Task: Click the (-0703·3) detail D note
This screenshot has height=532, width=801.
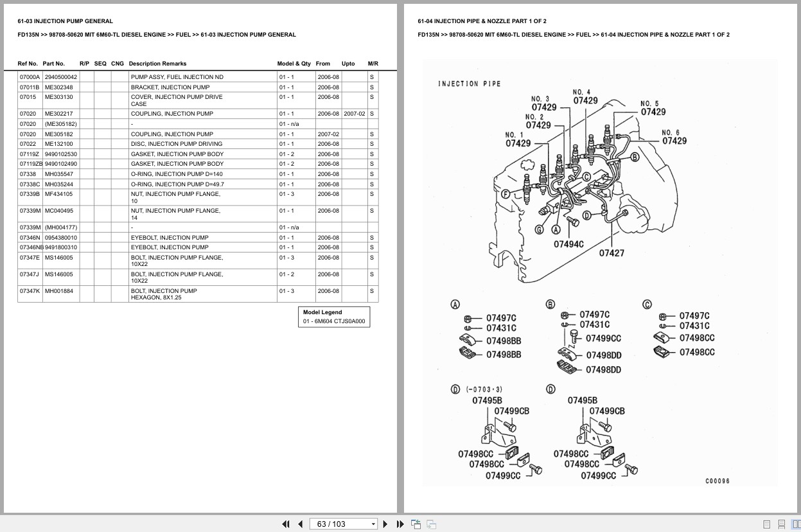Action: (484, 389)
